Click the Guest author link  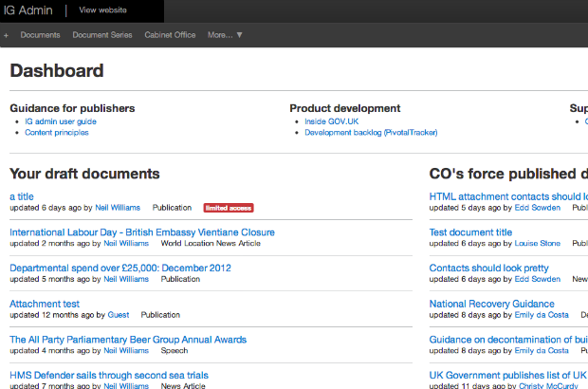119,315
